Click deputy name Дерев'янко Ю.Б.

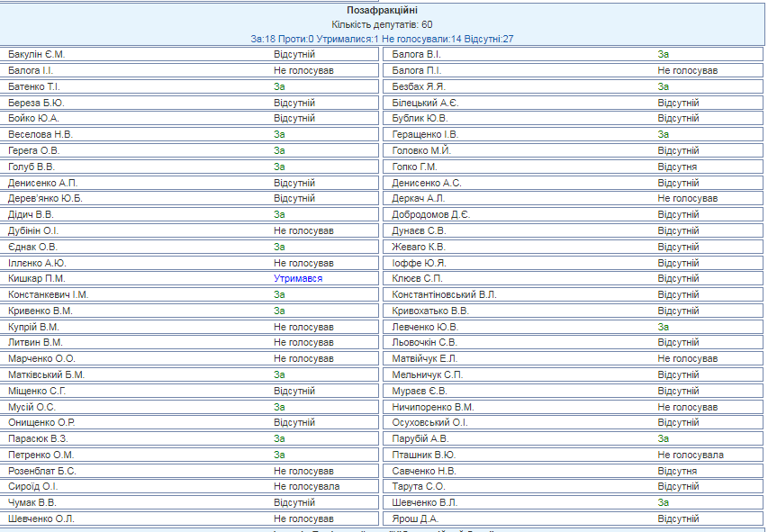[x=45, y=198]
